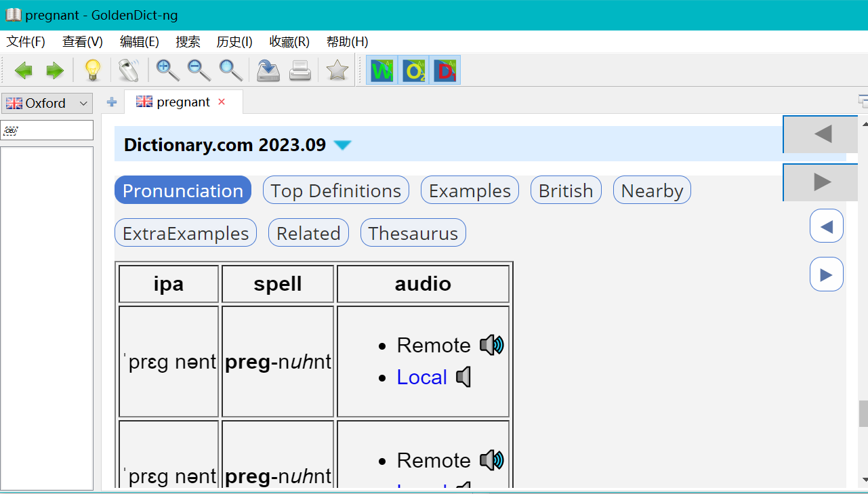The height and width of the screenshot is (494, 868).
Task: Toggle the green W dictionary icon
Action: (382, 70)
